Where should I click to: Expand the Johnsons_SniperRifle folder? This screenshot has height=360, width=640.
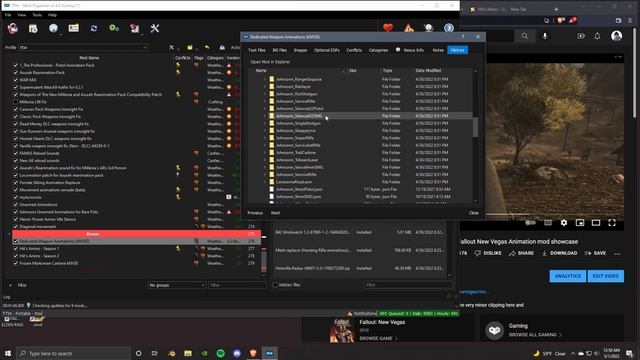[x=265, y=138]
